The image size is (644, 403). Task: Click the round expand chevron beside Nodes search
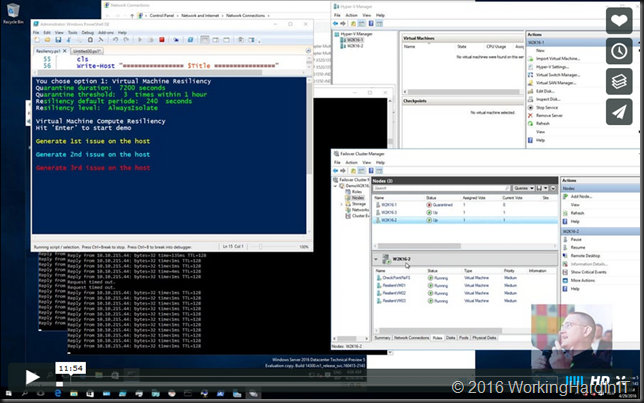coord(553,188)
